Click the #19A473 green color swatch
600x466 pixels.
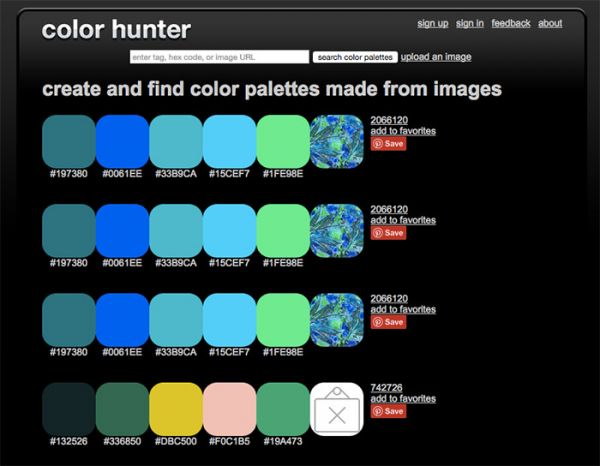pos(283,408)
